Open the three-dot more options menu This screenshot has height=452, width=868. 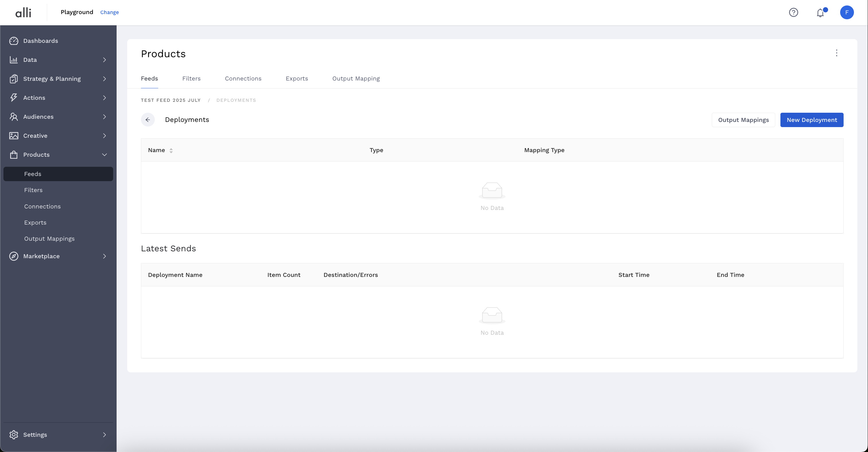pyautogui.click(x=836, y=53)
